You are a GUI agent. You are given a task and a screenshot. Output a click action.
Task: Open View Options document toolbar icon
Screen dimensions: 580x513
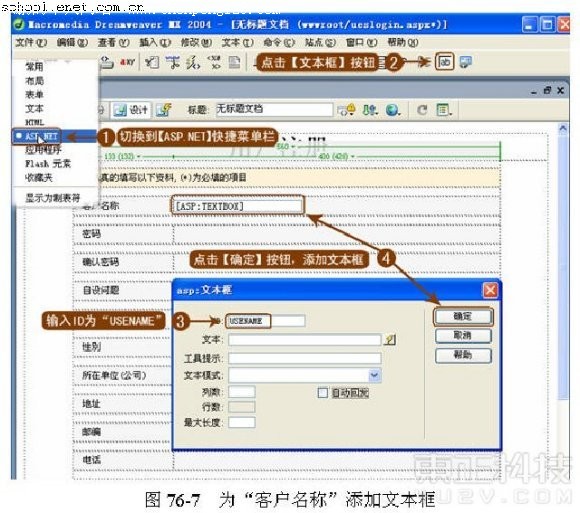click(444, 110)
